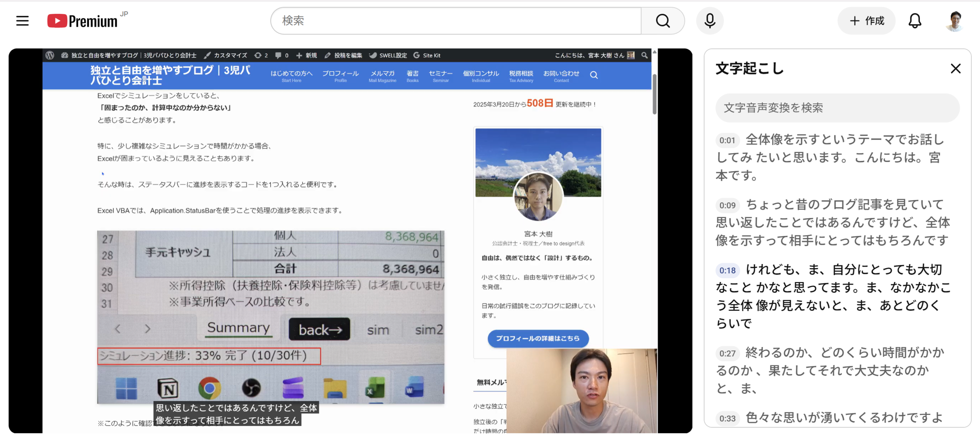The height and width of the screenshot is (436, 980).
Task: Click the magnifier search button
Action: 663,21
